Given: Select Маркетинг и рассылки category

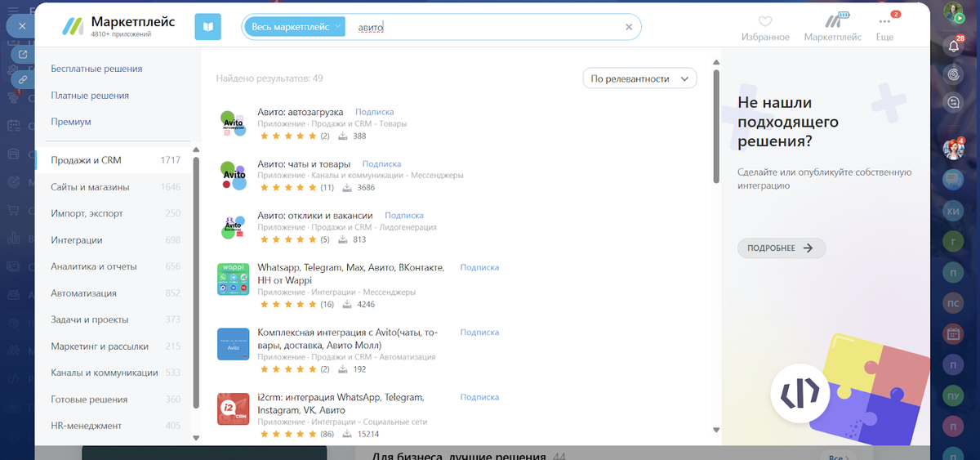Looking at the screenshot, I should [x=114, y=346].
